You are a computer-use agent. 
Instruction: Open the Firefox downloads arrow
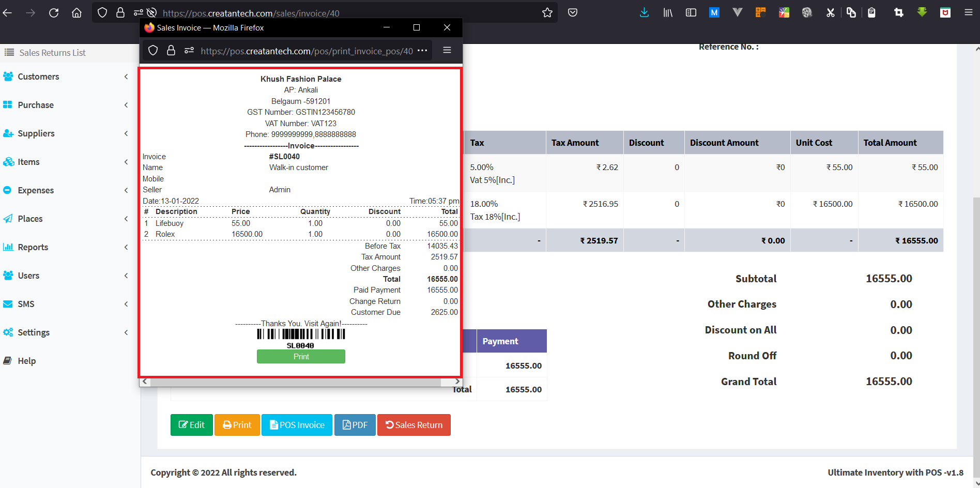click(644, 13)
